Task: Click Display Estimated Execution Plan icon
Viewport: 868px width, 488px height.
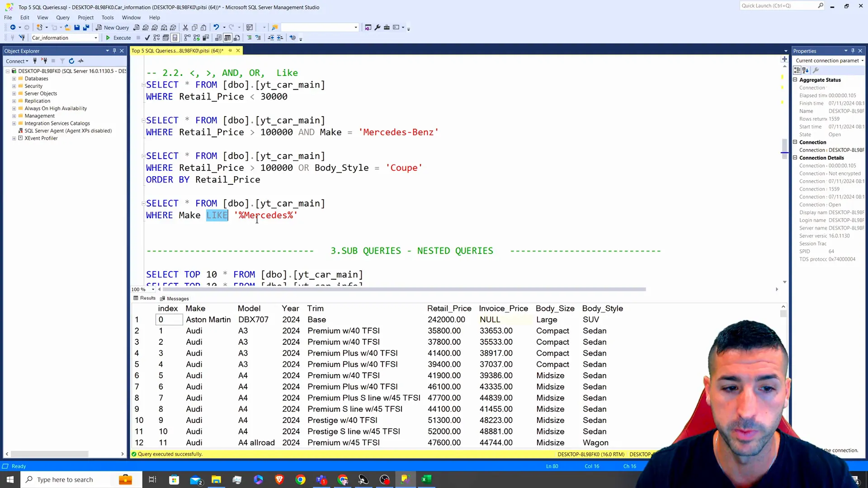Action: [x=156, y=38]
